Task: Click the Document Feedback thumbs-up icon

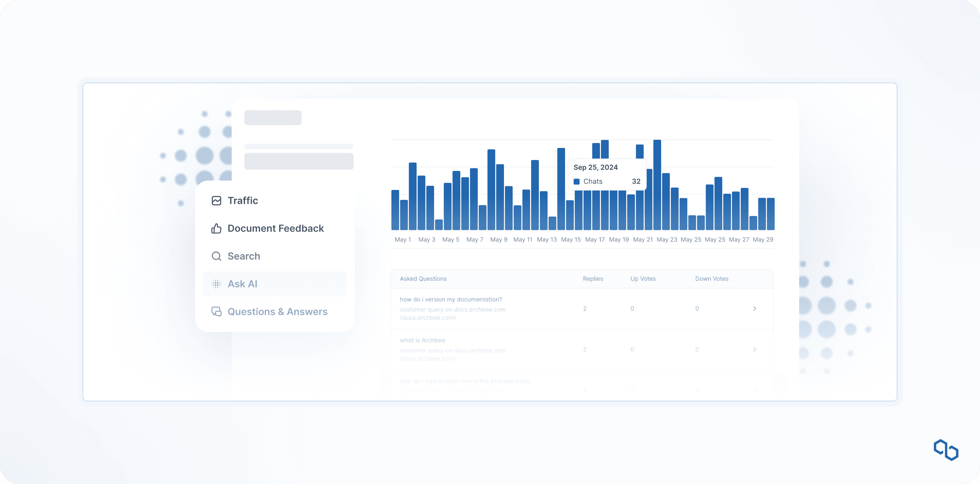Action: 216,228
